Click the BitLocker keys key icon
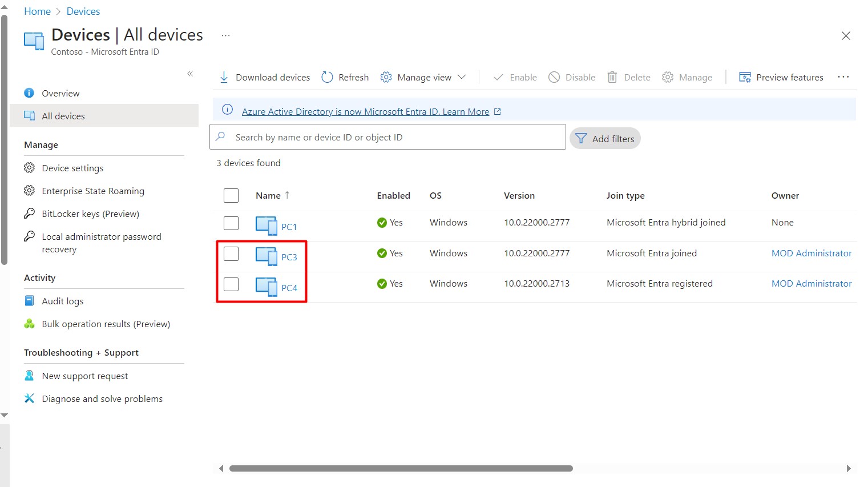 (x=29, y=213)
